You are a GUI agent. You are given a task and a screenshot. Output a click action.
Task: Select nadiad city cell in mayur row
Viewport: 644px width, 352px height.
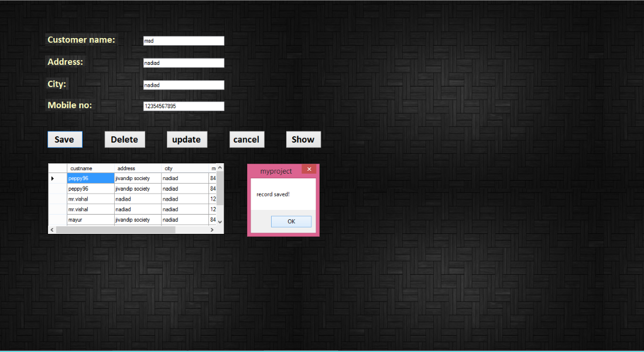point(185,220)
